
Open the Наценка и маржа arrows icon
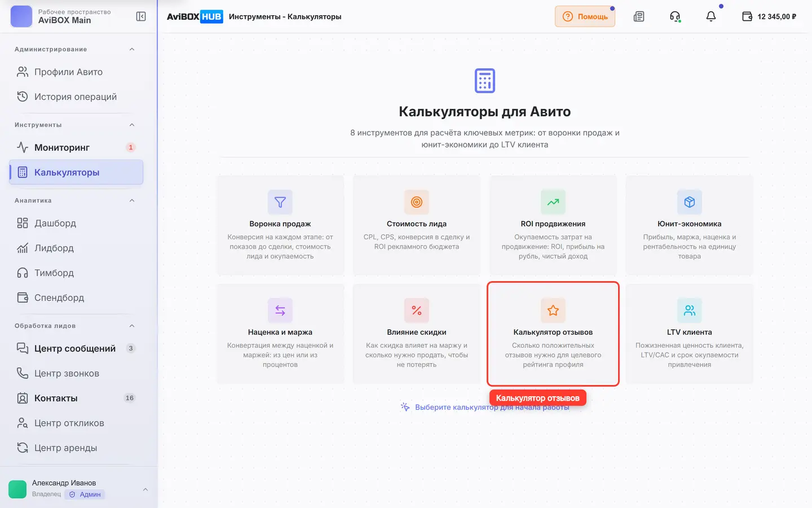coord(280,310)
